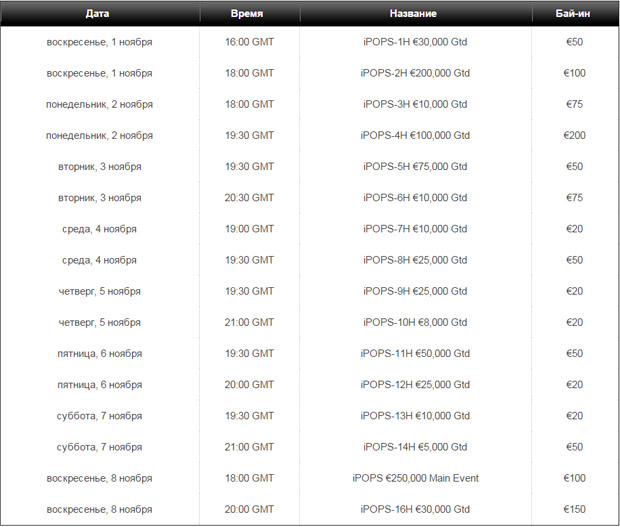Select the 'iPOPS-9H €25,000 Gtd' cell

pyautogui.click(x=416, y=291)
